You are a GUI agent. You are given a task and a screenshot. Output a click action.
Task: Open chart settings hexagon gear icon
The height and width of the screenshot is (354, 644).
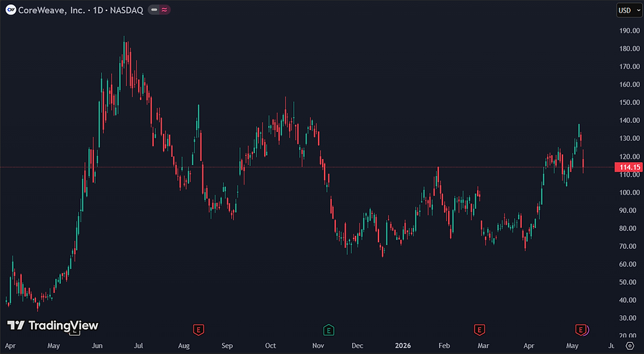(x=630, y=345)
